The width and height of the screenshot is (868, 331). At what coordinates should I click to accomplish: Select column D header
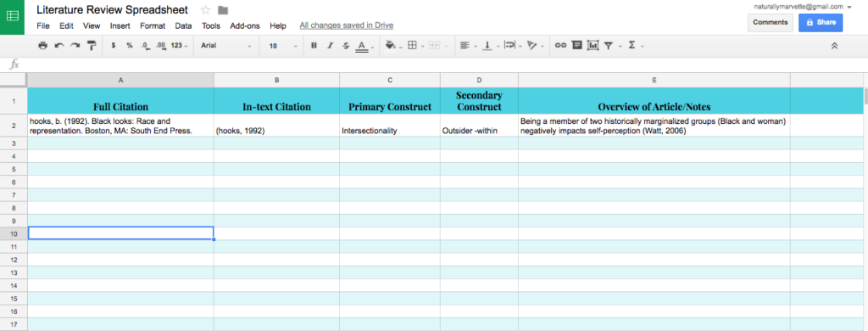coord(480,81)
